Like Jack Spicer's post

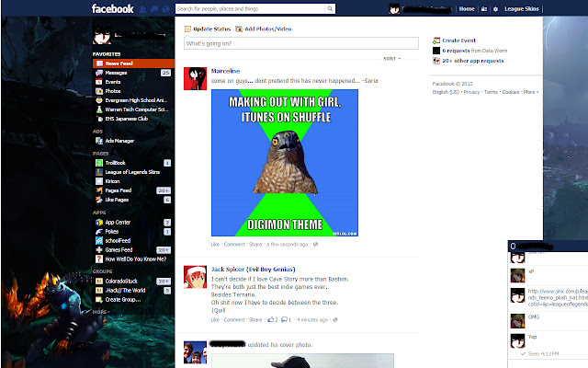point(215,320)
